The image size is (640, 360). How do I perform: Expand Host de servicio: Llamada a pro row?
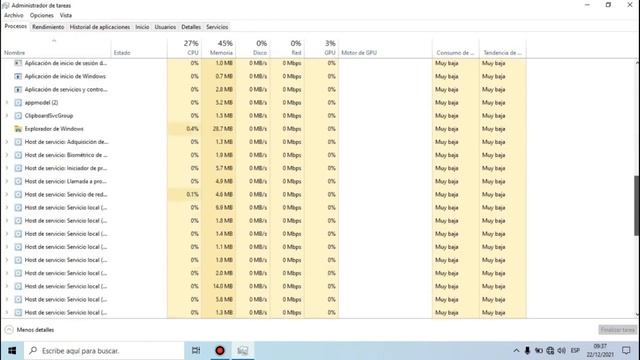[x=7, y=181]
